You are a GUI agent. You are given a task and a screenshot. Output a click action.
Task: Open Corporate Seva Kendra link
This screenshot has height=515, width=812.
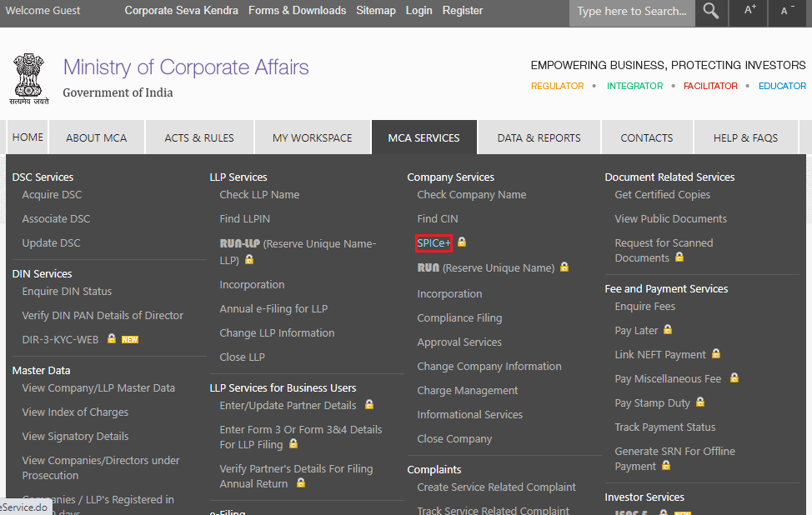pyautogui.click(x=181, y=10)
